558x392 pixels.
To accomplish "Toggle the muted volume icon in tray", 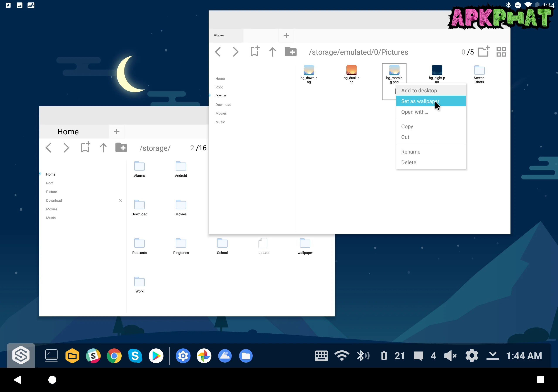I will pos(450,356).
